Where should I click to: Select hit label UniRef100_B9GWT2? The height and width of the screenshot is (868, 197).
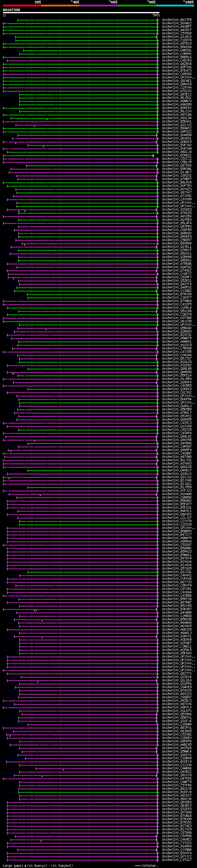pos(176,128)
